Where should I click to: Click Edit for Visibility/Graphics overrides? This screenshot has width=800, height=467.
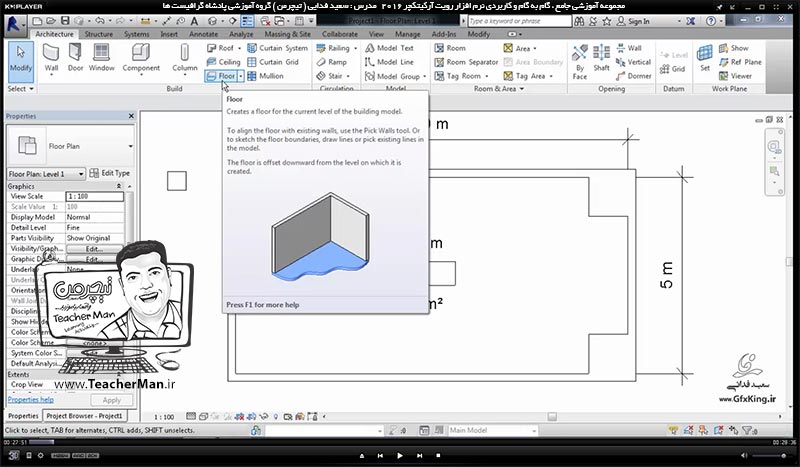[x=94, y=249]
